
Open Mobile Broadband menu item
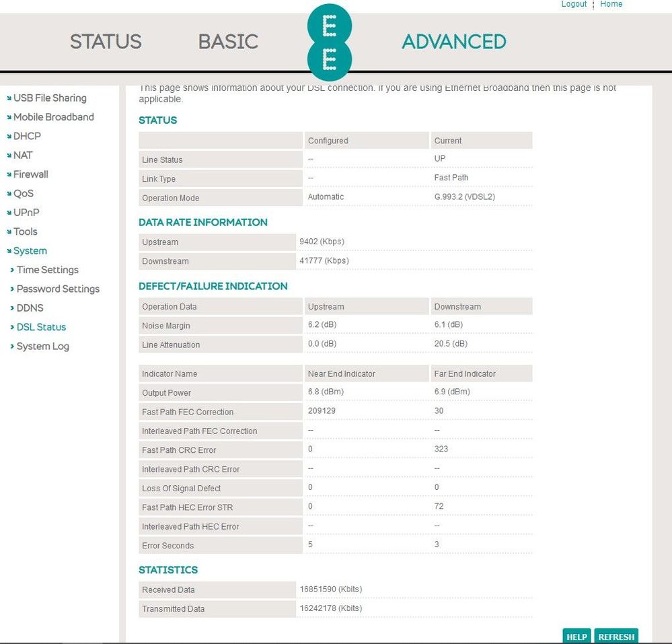pyautogui.click(x=53, y=117)
